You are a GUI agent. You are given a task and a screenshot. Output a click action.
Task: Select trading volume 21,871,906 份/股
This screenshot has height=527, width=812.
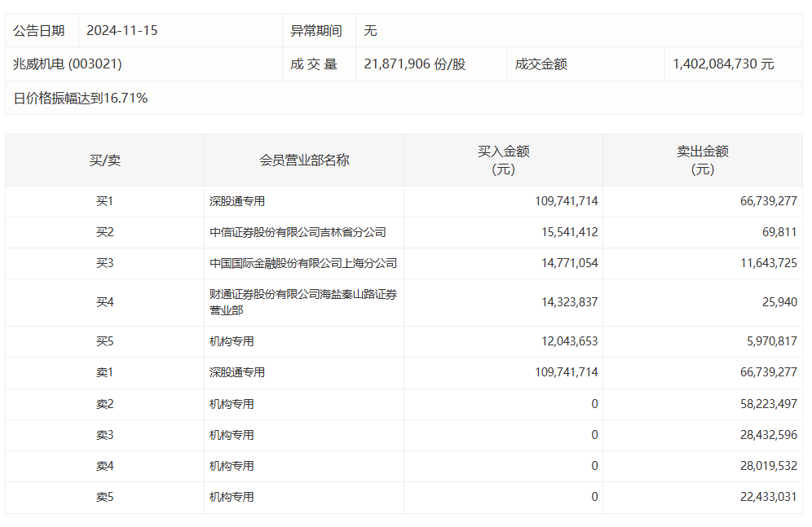pyautogui.click(x=415, y=64)
